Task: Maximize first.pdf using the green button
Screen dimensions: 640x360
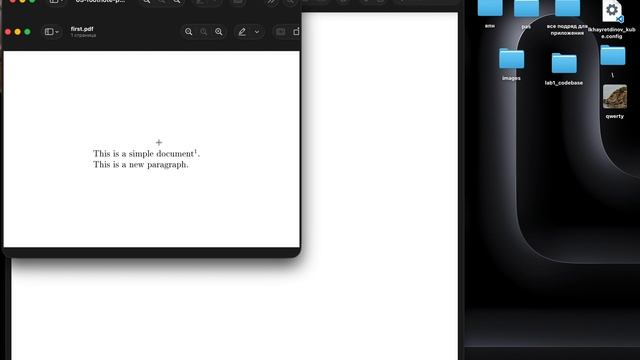Action: click(27, 32)
